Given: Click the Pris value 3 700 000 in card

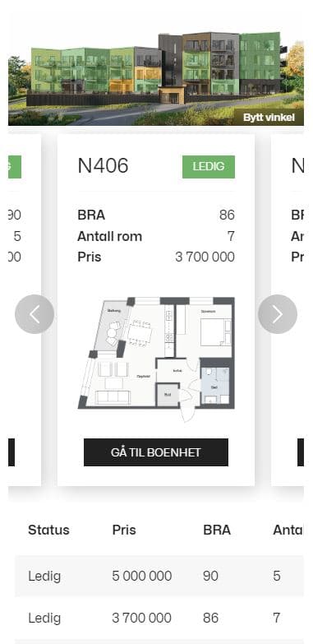Looking at the screenshot, I should 205,257.
